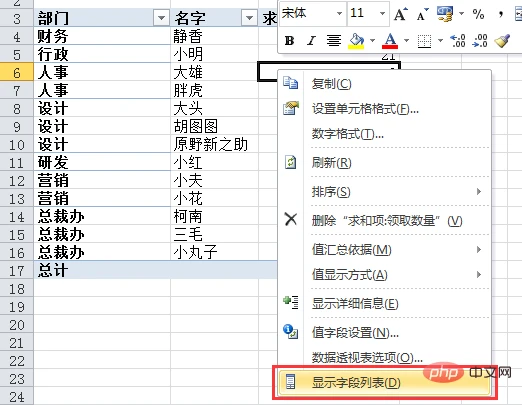Select the 总计 row label
This screenshot has height=405, width=522.
pyautogui.click(x=102, y=270)
